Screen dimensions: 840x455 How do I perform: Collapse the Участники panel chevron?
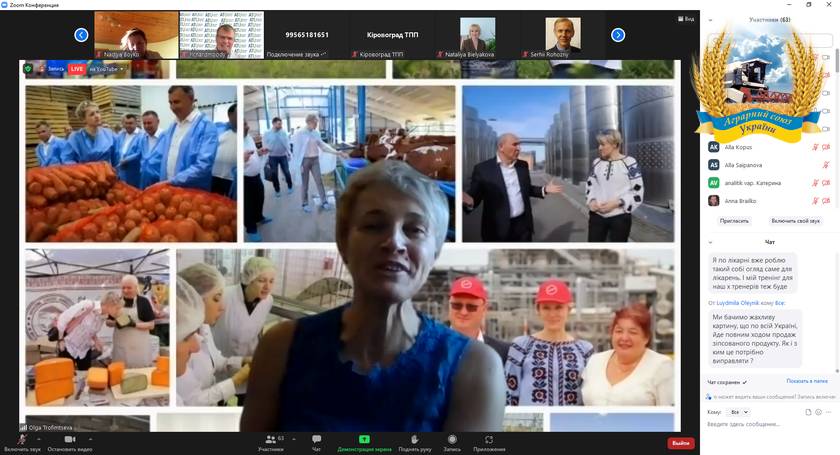(x=710, y=20)
